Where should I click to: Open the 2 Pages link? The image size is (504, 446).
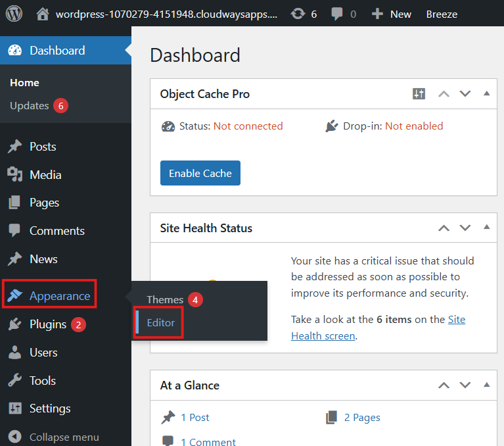(362, 418)
